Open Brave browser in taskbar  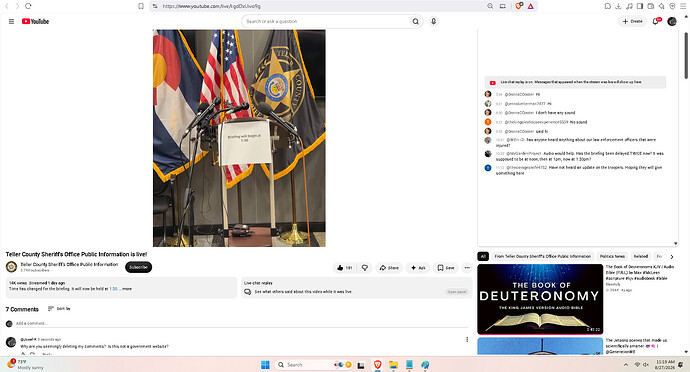tap(378, 365)
